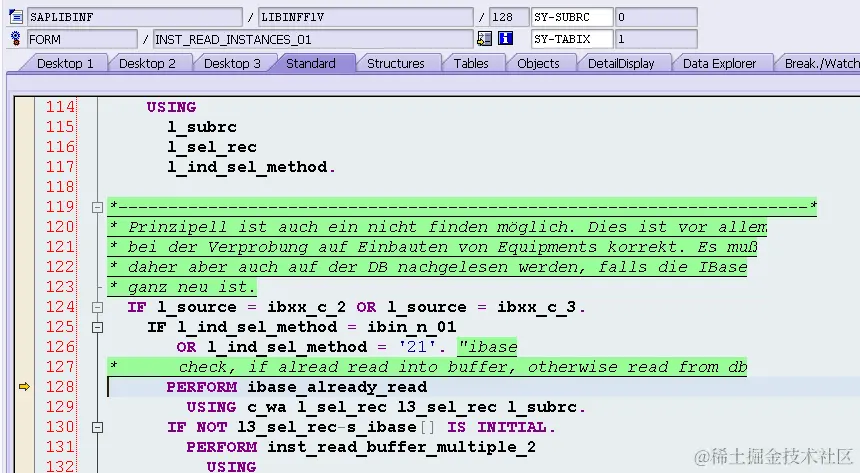
Task: Click the comment line 'ganz neu ist.'
Action: [x=191, y=287]
